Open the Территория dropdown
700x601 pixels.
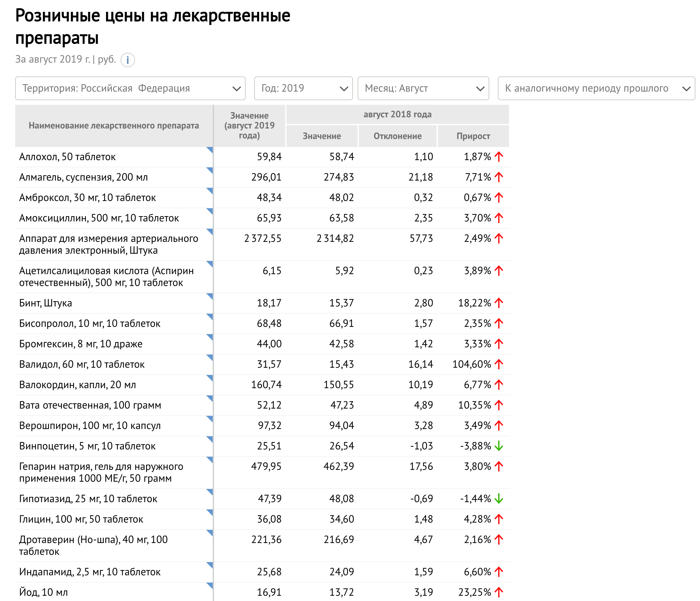click(x=130, y=88)
